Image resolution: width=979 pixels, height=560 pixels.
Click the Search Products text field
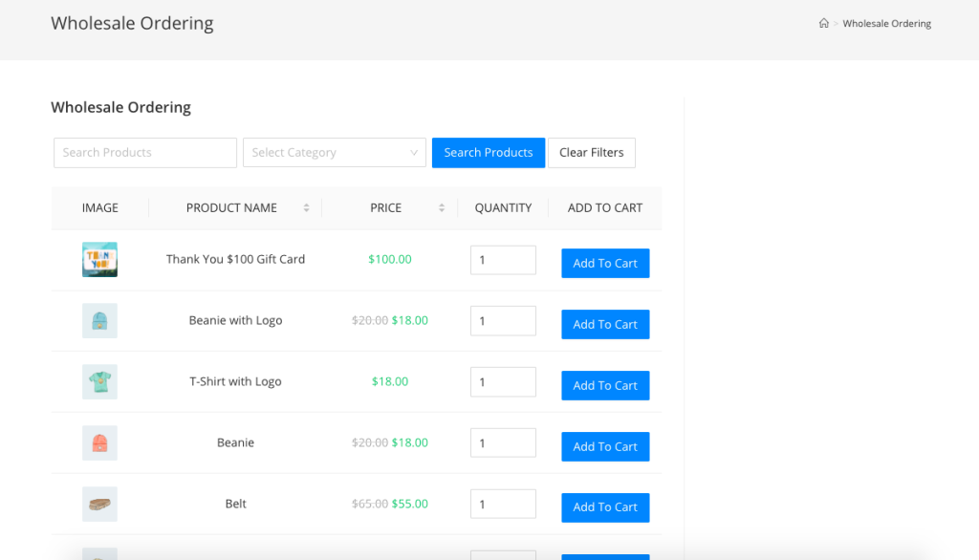tap(145, 153)
